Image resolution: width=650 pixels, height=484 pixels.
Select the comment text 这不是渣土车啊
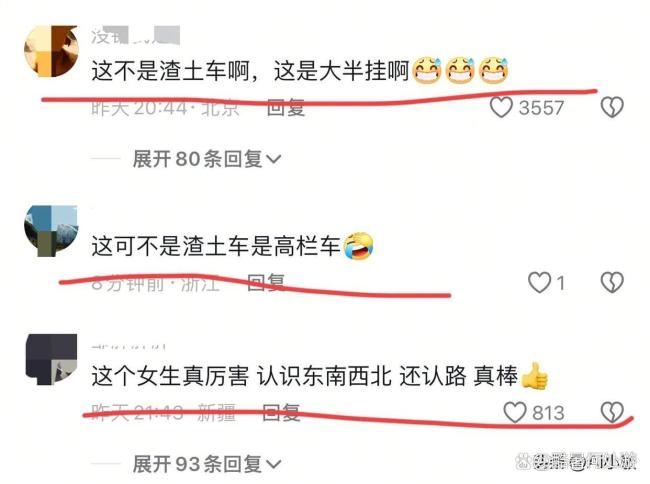[x=170, y=71]
